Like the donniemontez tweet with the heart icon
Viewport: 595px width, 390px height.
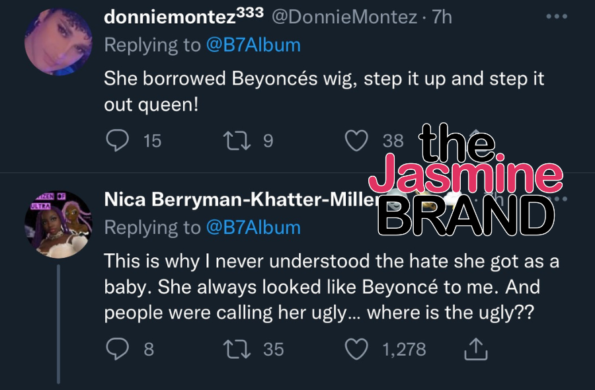356,141
